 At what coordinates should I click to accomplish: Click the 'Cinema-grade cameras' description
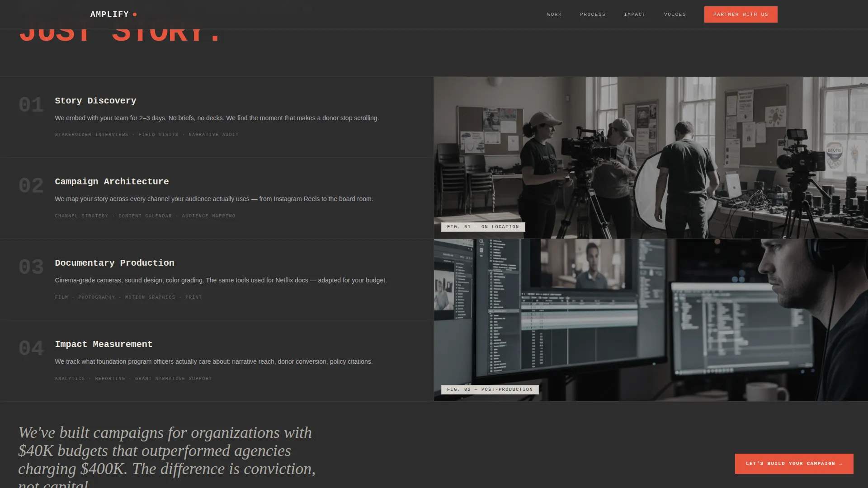(221, 280)
